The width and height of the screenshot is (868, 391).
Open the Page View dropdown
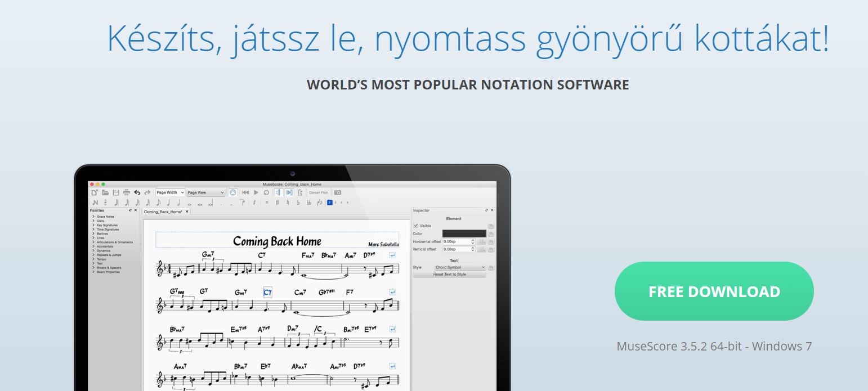click(206, 192)
